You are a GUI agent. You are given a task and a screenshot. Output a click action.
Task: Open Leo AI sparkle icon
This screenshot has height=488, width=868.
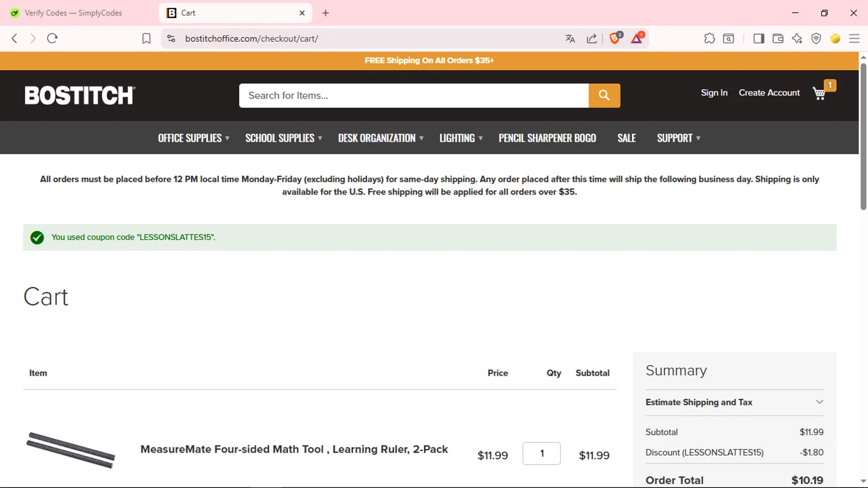pos(797,38)
